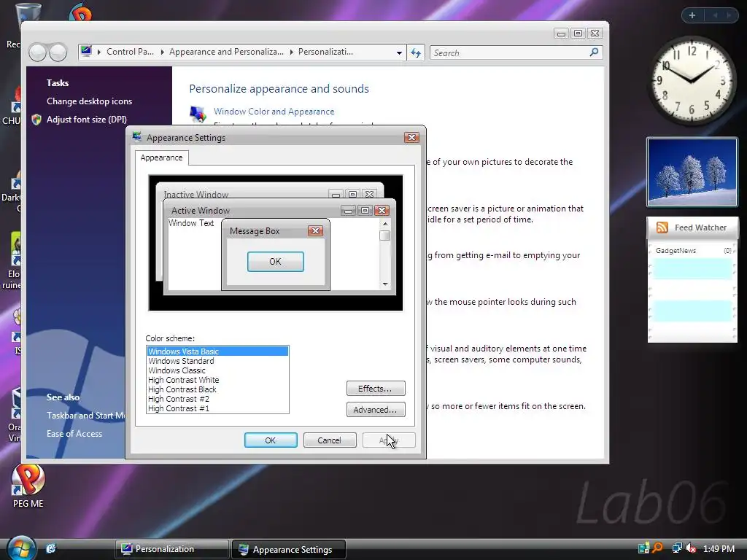Image resolution: width=747 pixels, height=560 pixels.
Task: Expand arrow before Personalization breadcrumb
Action: [x=292, y=52]
